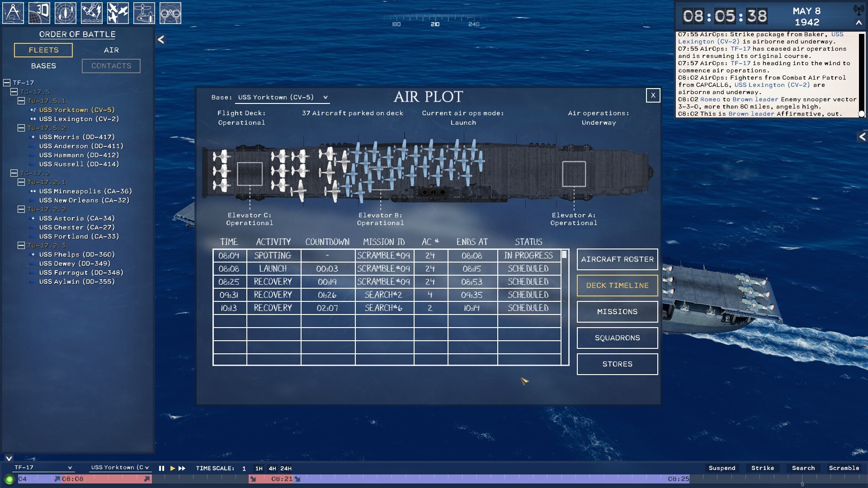868x488 pixels.
Task: Open the air strike torpedo attack icon
Action: tap(92, 13)
